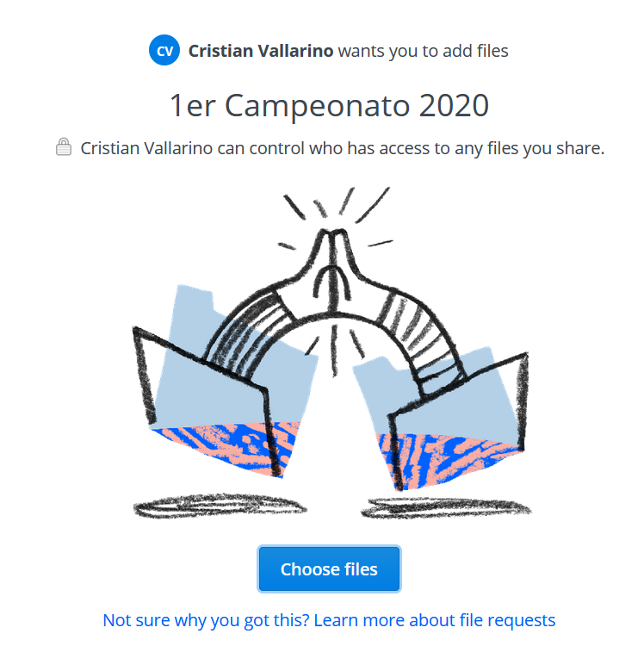
Task: Click the blue CV avatar icon
Action: [x=164, y=51]
